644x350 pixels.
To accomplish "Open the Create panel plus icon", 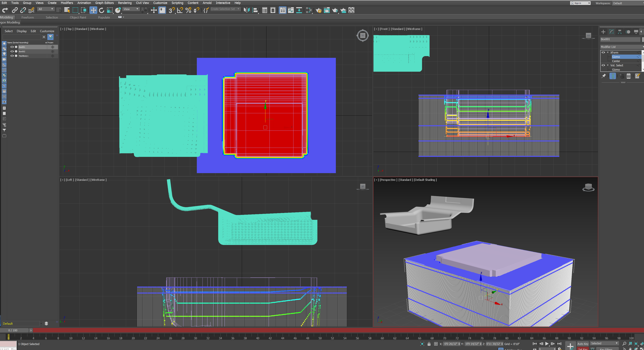I will coord(603,32).
